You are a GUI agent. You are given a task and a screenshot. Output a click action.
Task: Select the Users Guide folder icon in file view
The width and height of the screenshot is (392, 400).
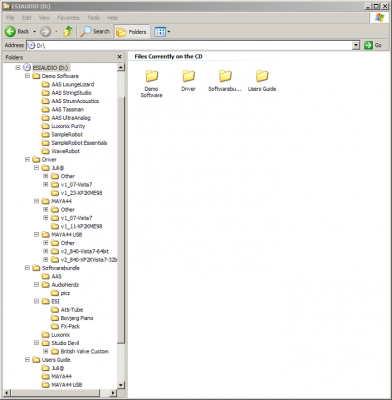(262, 76)
